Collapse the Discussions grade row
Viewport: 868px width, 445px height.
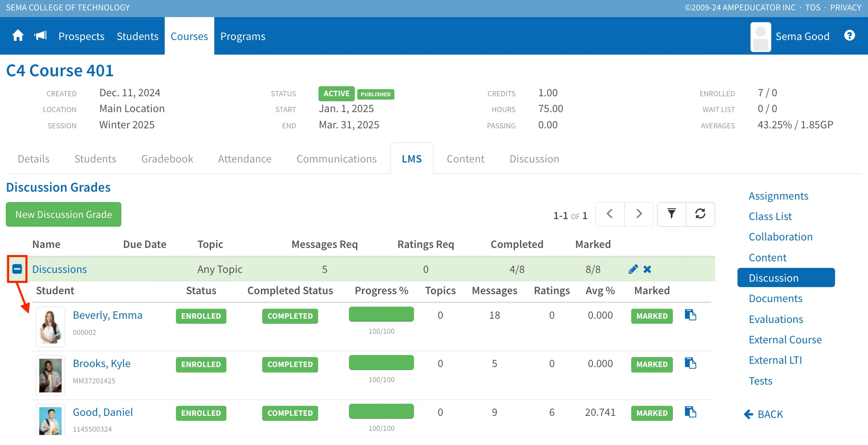click(17, 269)
